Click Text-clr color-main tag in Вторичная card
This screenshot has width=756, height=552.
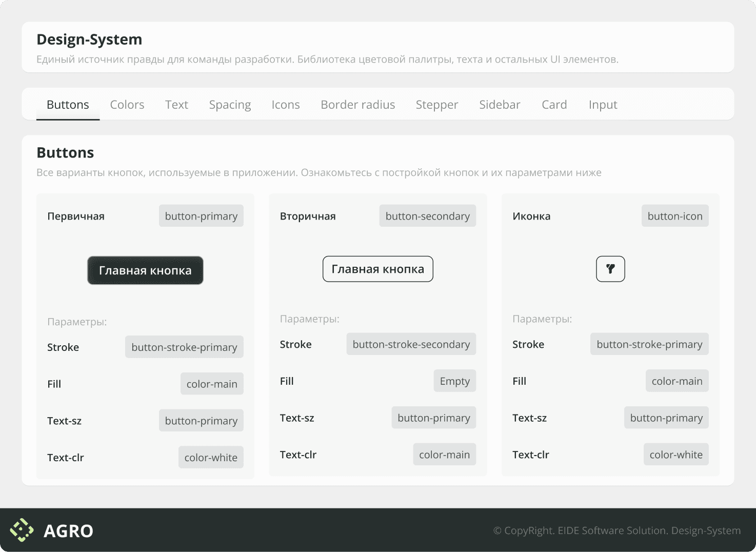click(445, 455)
